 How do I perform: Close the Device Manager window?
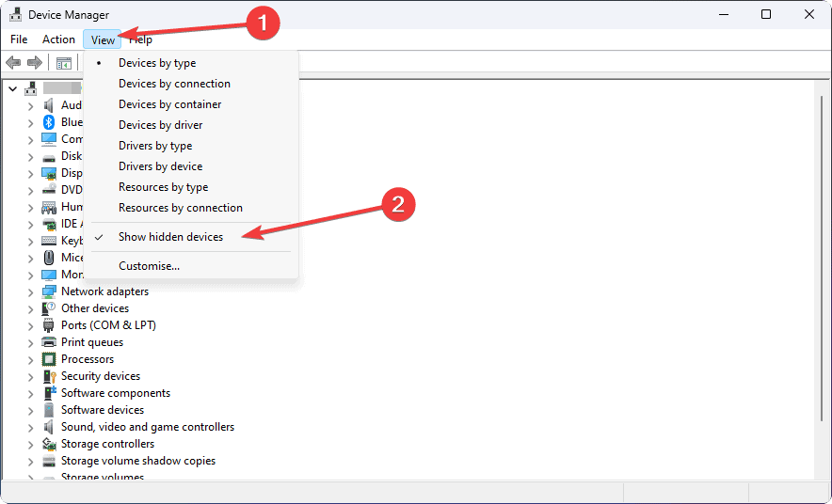tap(808, 14)
